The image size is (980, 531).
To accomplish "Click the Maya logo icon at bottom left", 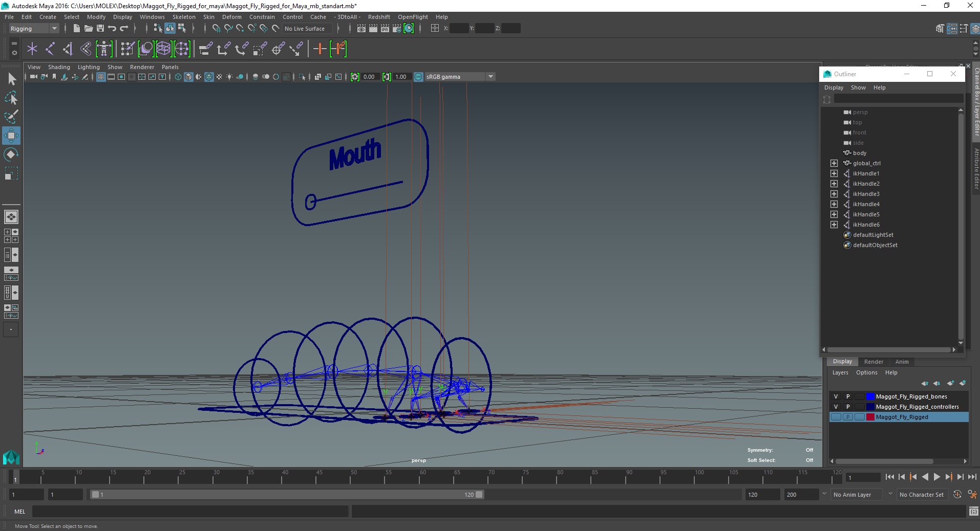I will pyautogui.click(x=11, y=457).
